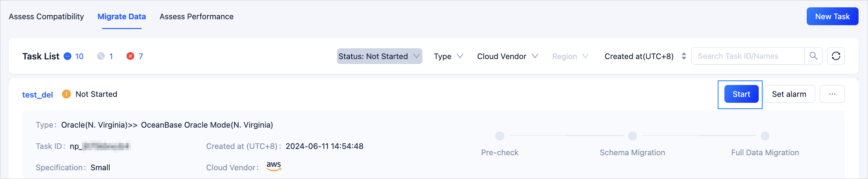This screenshot has width=868, height=179.
Task: Select the Migrate Data tab
Action: tap(122, 16)
